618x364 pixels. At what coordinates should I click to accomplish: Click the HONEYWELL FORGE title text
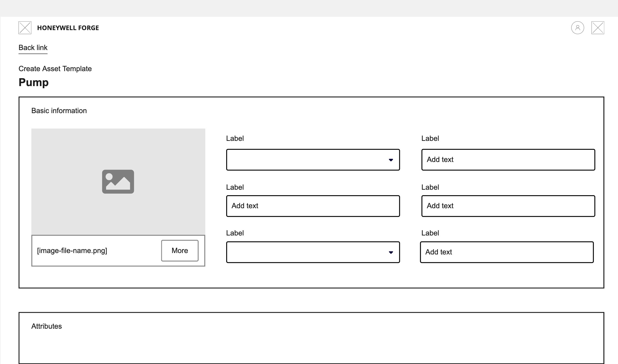[x=68, y=28]
